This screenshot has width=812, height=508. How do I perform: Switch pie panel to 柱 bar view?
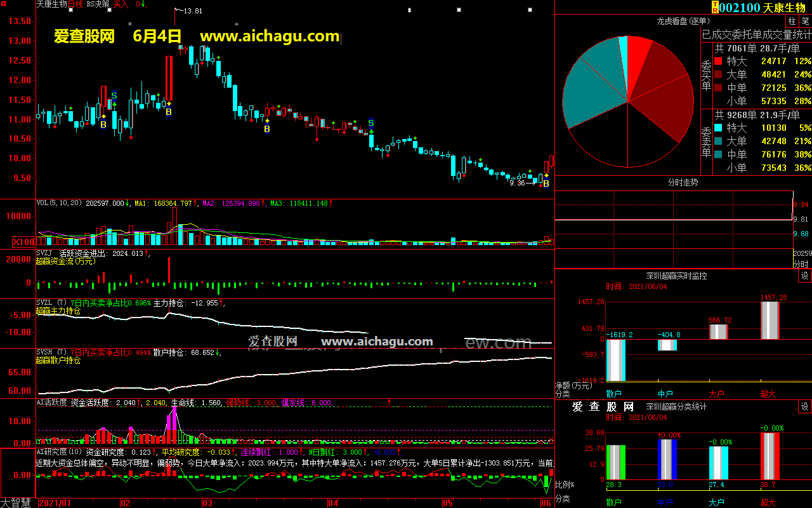click(x=792, y=21)
